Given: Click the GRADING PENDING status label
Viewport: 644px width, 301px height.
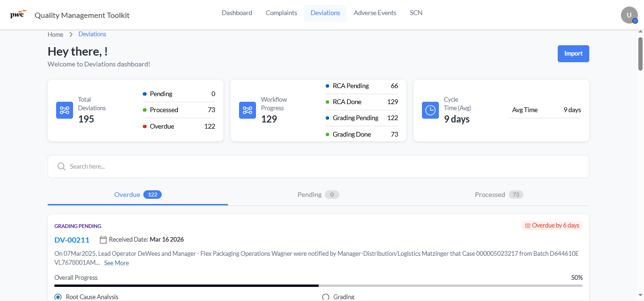Looking at the screenshot, I should (78, 226).
